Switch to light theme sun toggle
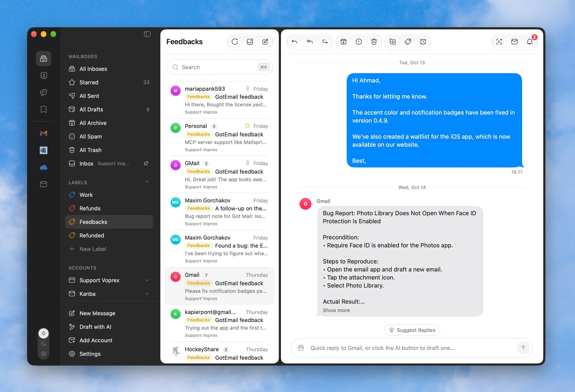 tap(44, 333)
